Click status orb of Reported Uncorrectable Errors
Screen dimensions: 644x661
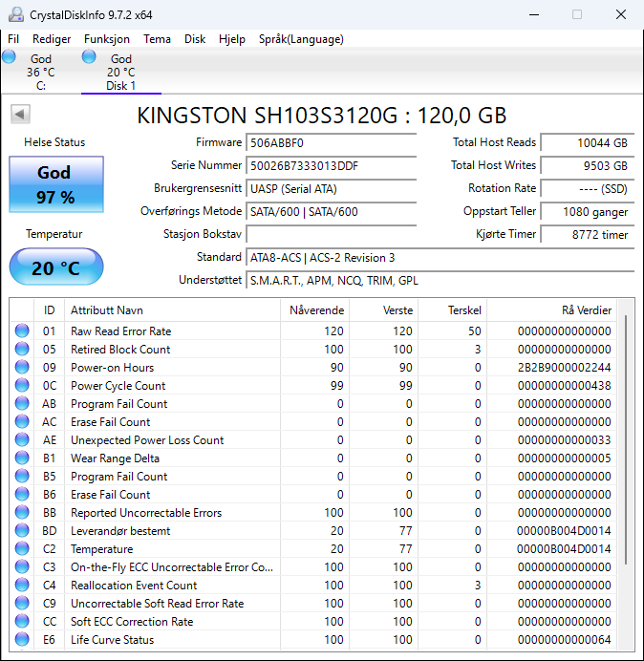(x=22, y=512)
